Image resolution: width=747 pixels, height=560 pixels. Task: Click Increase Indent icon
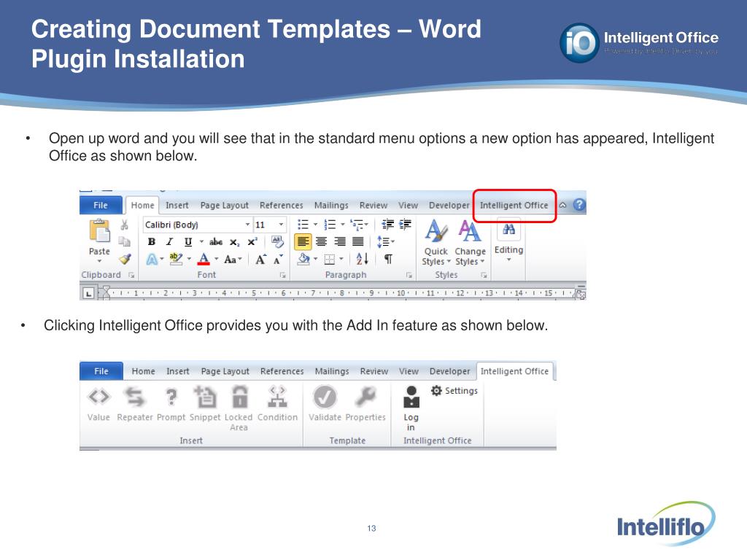pos(405,225)
